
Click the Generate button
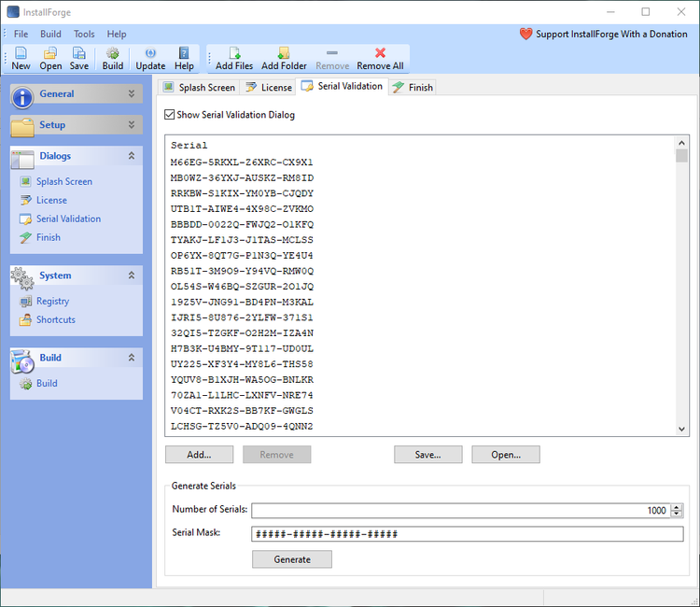[x=292, y=559]
